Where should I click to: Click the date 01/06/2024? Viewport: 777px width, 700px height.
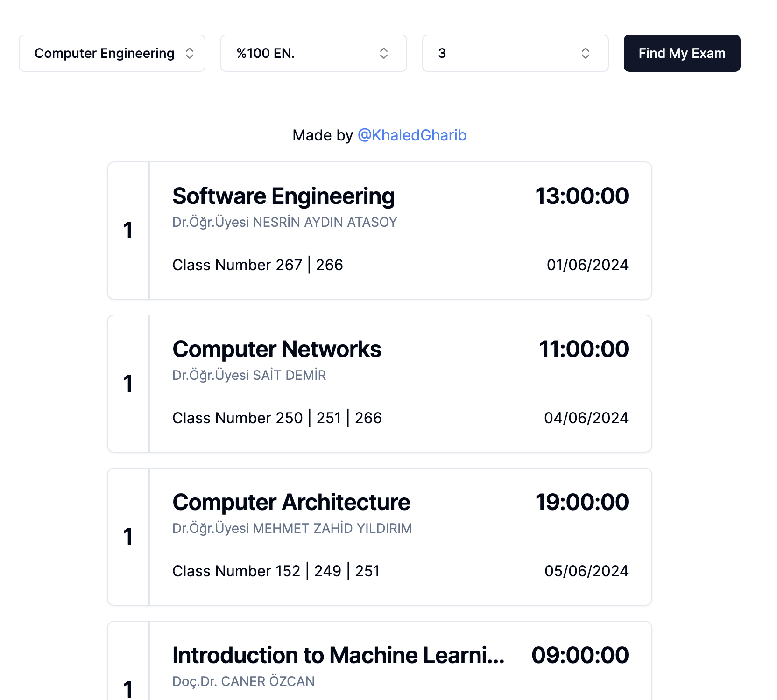pos(587,265)
